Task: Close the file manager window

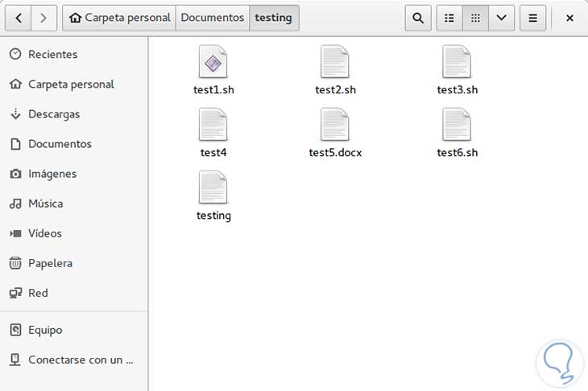Action: coord(569,18)
